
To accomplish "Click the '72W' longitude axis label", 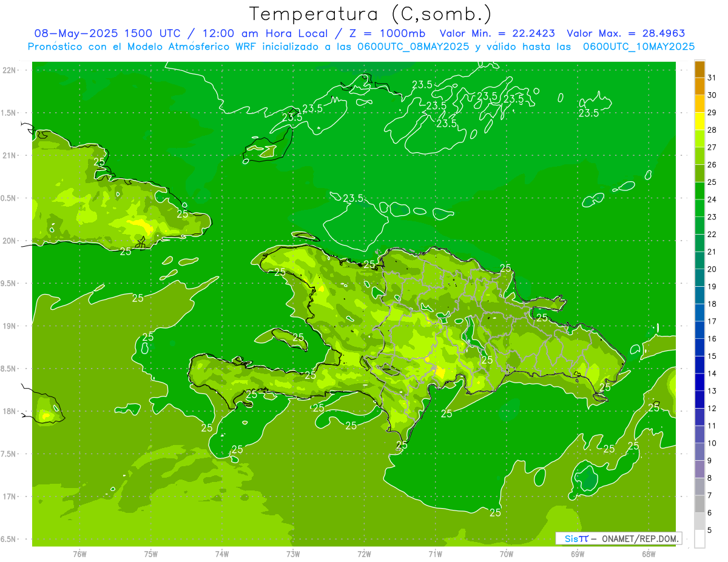I will [364, 554].
